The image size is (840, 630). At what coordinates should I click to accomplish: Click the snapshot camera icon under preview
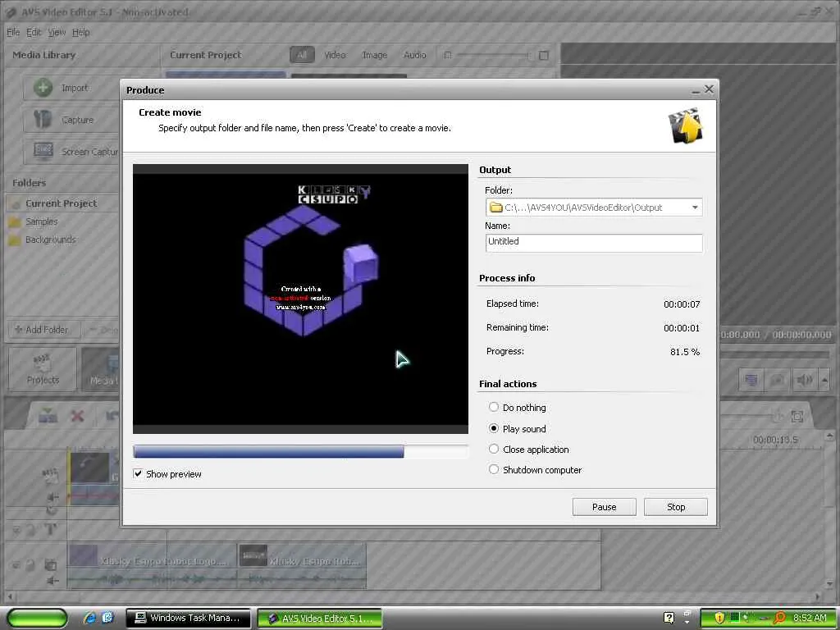coord(777,381)
